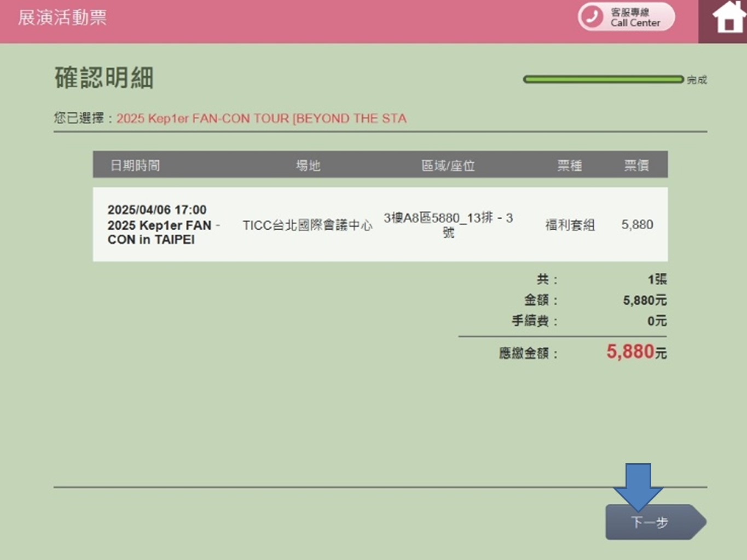Click the 區域/座位 column header
The image size is (747, 560).
click(x=448, y=166)
